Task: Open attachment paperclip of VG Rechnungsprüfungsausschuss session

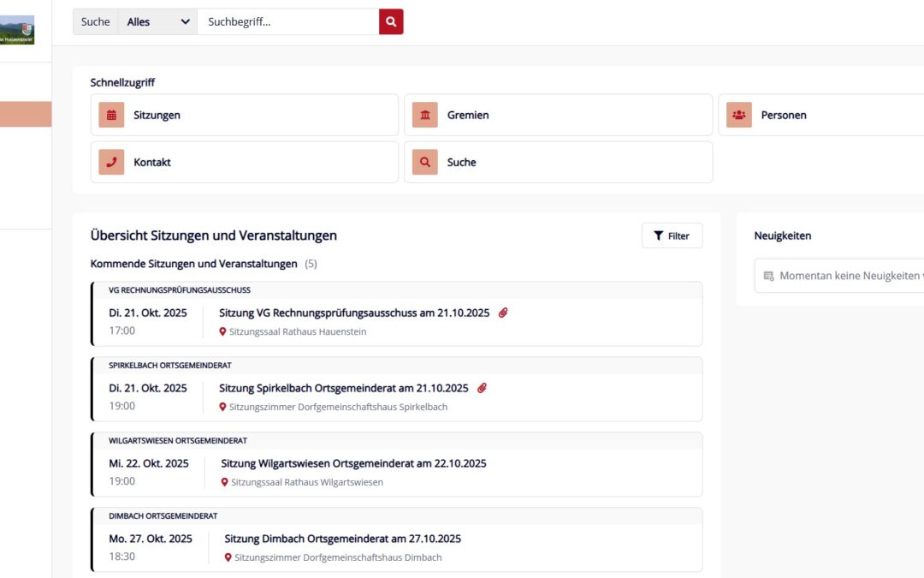Action: [x=503, y=313]
